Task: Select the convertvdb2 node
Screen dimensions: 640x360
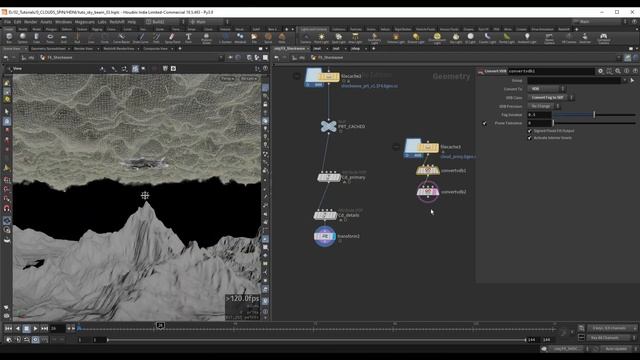Action: (x=427, y=191)
